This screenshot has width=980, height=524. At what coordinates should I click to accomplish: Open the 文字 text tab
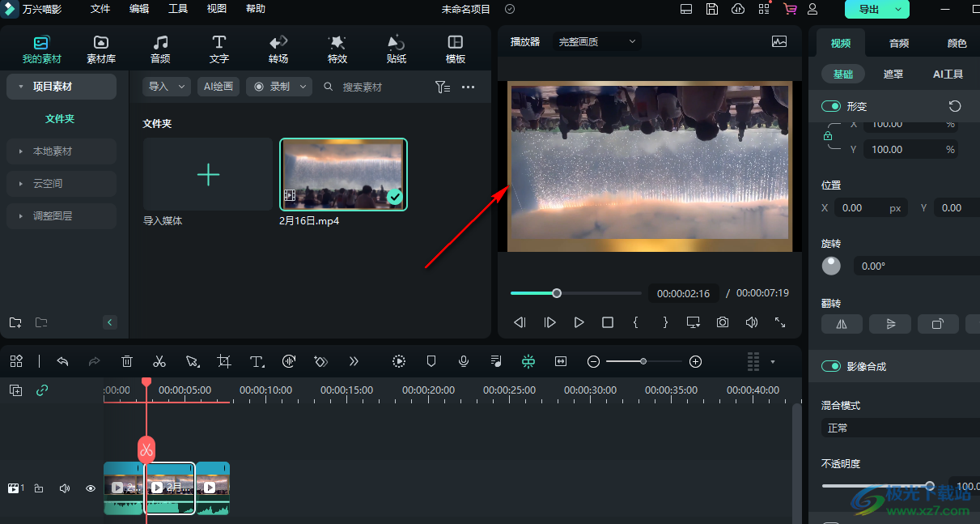219,49
